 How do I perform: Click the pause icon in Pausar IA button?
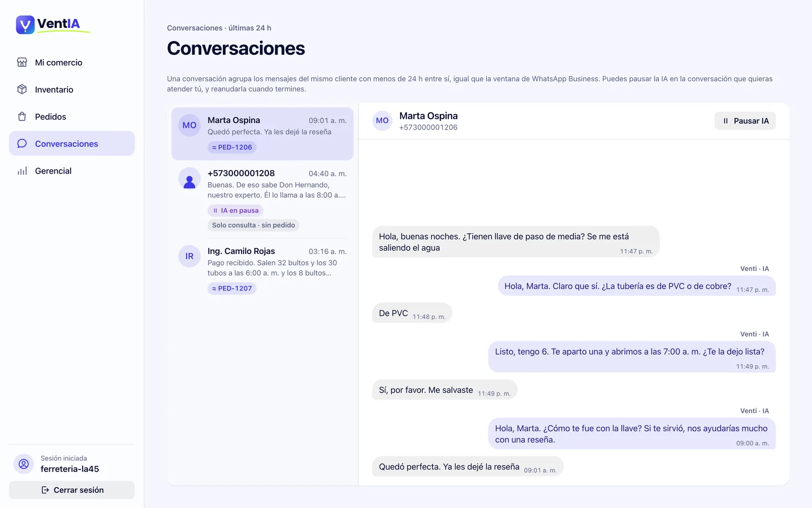(x=726, y=121)
